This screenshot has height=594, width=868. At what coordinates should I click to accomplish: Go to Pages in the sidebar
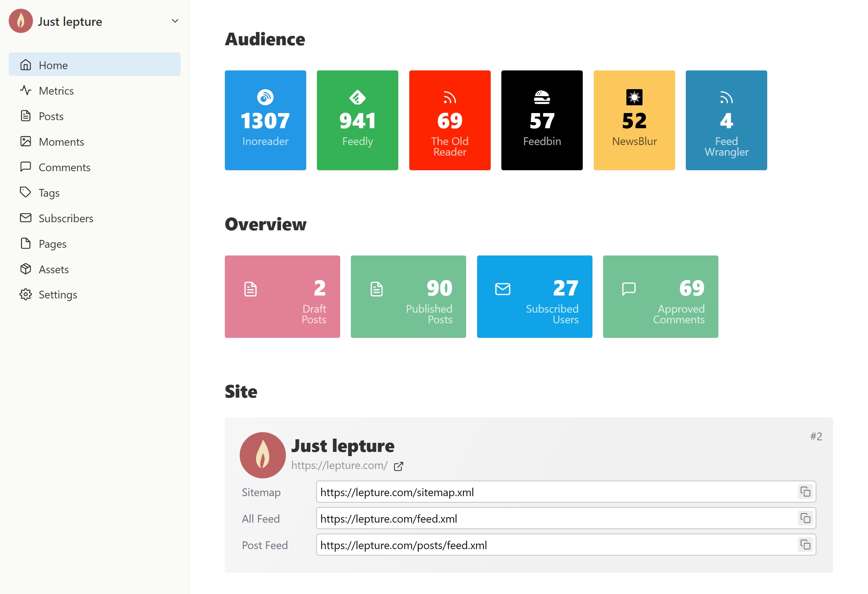click(95, 244)
